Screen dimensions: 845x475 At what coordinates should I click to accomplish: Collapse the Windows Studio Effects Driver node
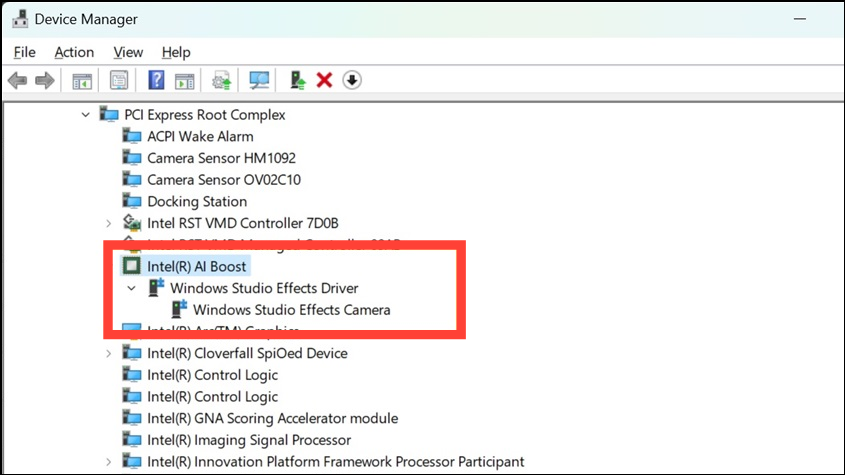[x=131, y=288]
